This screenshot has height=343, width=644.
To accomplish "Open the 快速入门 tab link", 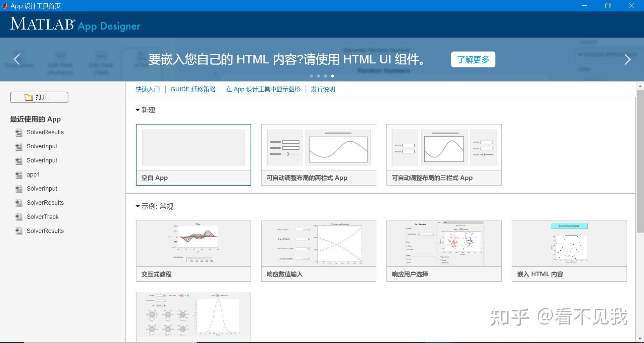I will point(148,89).
